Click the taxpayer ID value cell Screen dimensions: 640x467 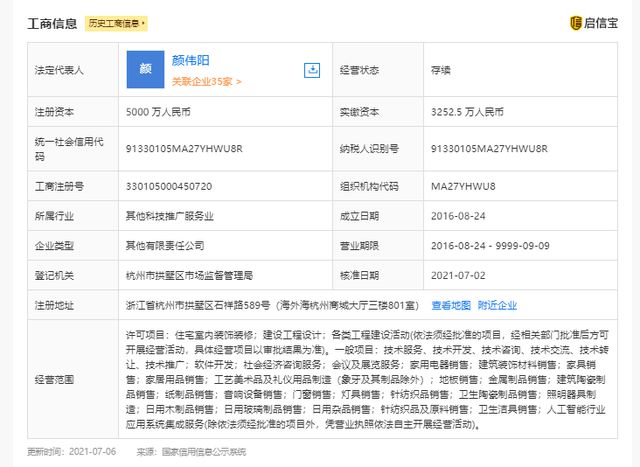490,149
